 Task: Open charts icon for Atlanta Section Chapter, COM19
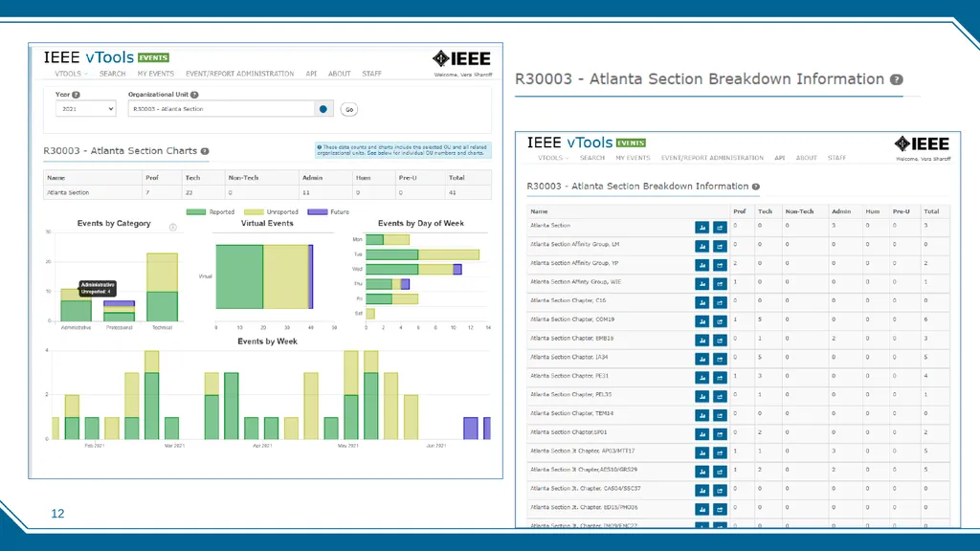pyautogui.click(x=702, y=321)
